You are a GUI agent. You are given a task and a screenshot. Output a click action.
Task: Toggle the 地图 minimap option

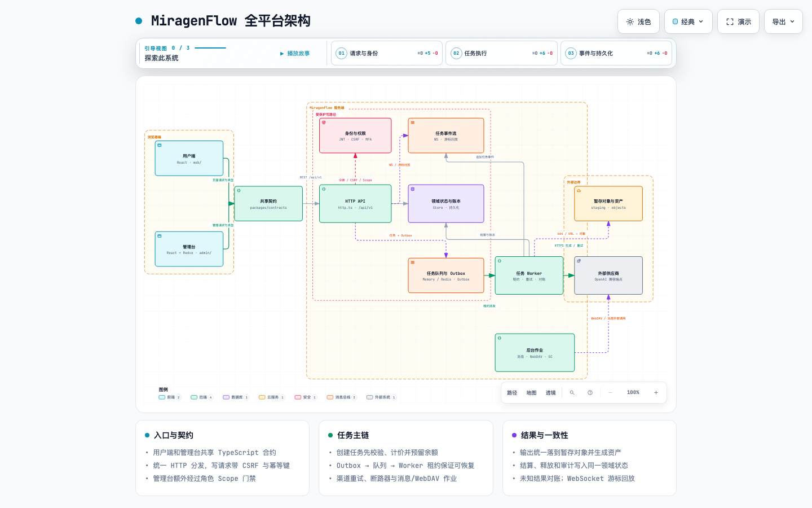531,393
